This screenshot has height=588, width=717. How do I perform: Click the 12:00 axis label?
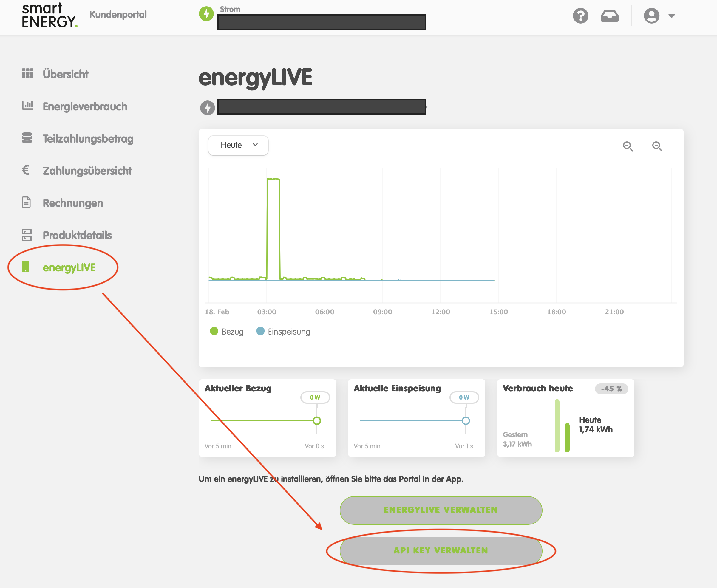pos(441,312)
